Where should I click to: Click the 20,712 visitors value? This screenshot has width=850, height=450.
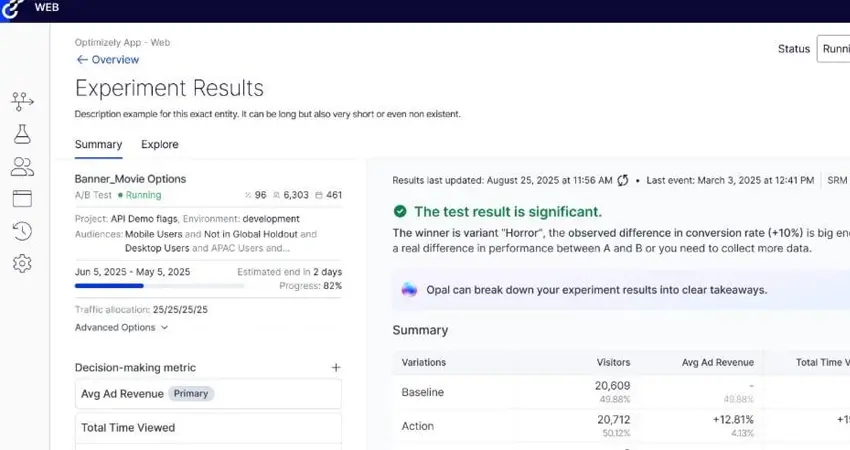click(614, 420)
